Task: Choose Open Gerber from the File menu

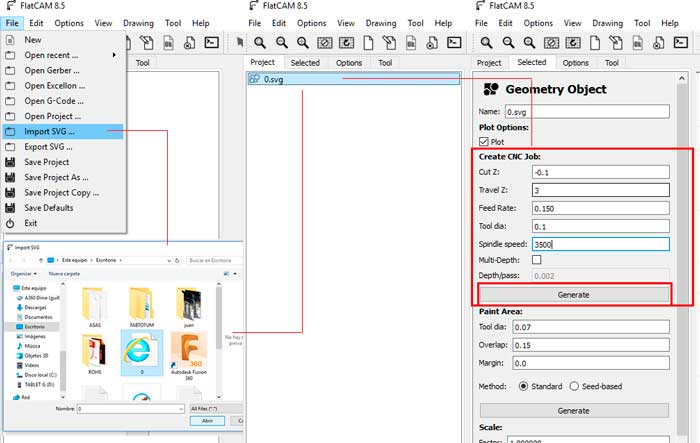Action: [62, 70]
